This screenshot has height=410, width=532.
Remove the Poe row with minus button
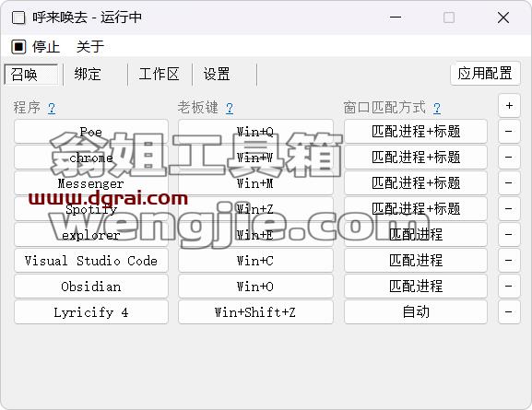pos(509,132)
